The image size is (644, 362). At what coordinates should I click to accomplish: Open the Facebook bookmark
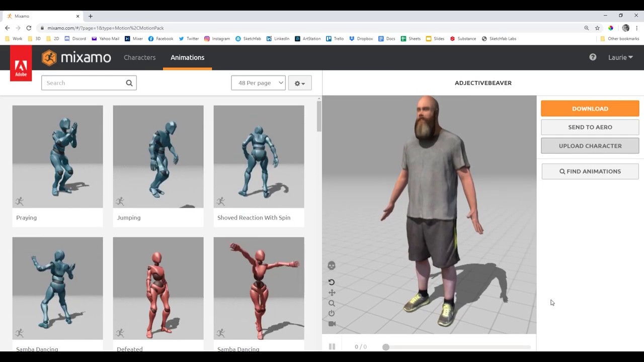(160, 39)
